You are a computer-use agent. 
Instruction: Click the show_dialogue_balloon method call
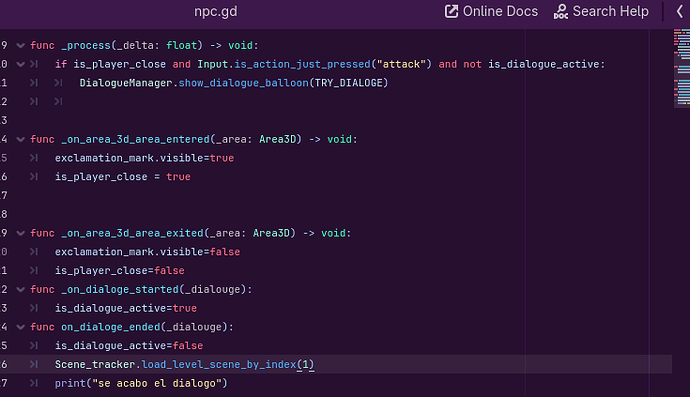coord(243,83)
